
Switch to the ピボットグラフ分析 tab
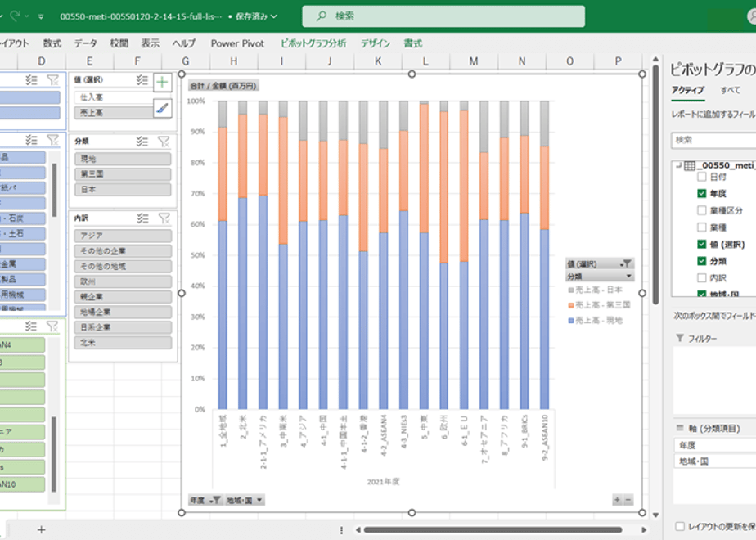click(x=313, y=43)
